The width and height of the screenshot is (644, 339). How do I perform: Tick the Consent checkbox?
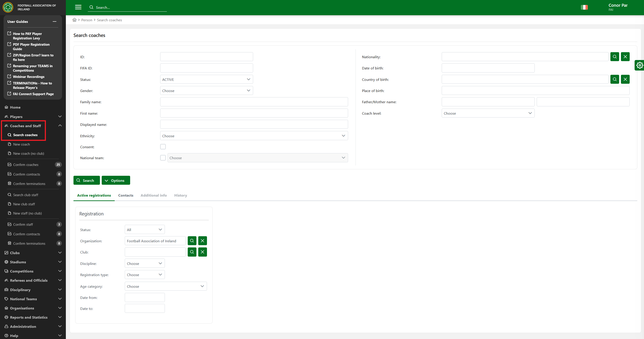(x=163, y=147)
